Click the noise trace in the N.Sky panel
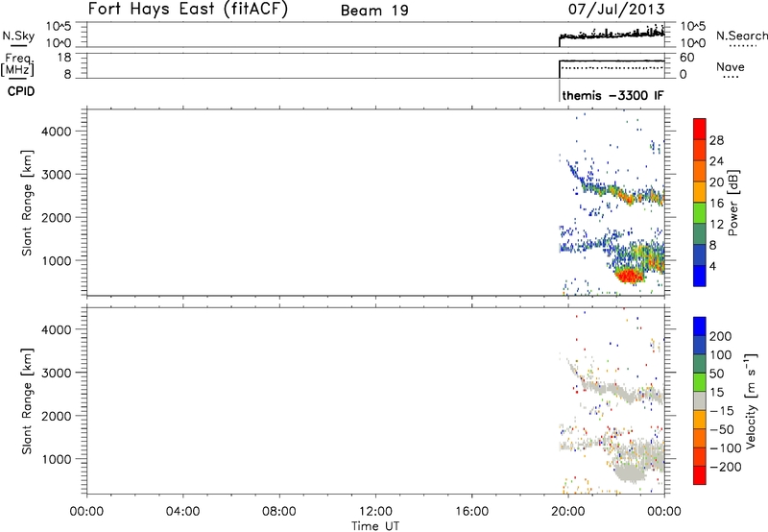The width and height of the screenshot is (768, 532). coord(612,35)
